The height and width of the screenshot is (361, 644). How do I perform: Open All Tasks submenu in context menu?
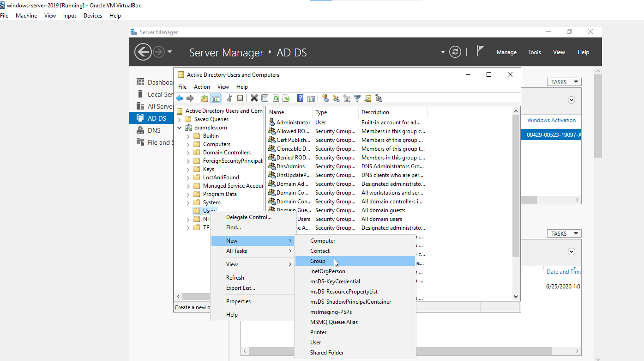[253, 251]
